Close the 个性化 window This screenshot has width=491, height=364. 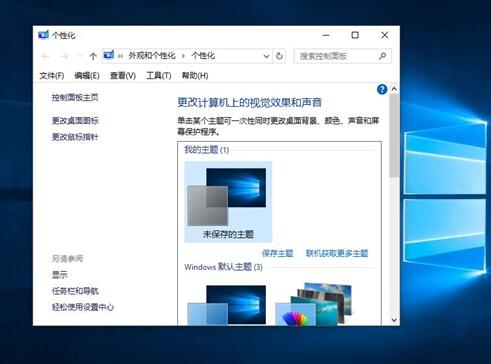coord(385,35)
